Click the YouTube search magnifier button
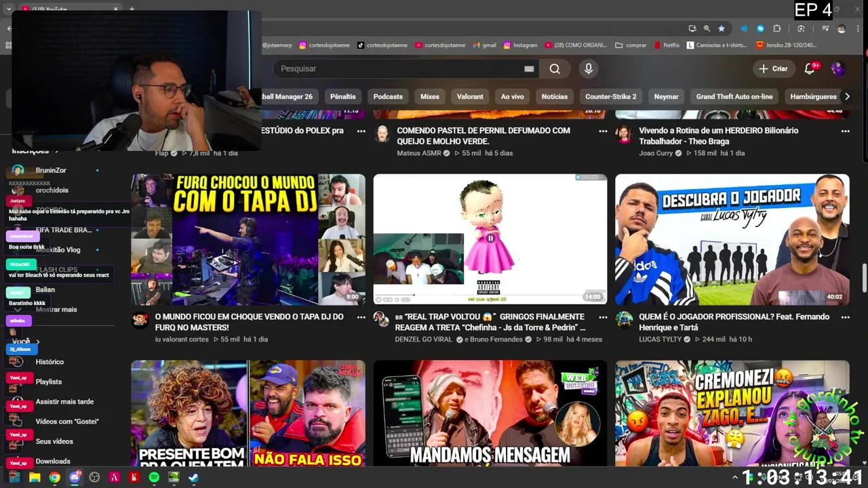 point(555,68)
